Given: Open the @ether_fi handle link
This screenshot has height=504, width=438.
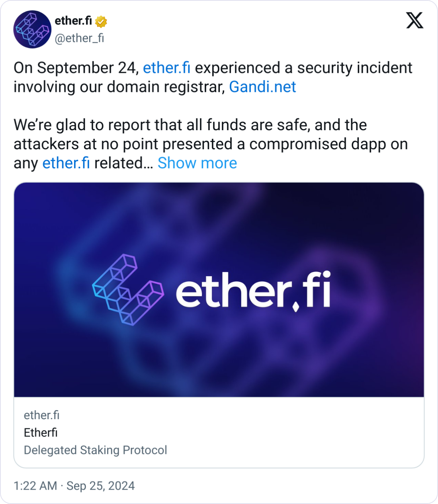Looking at the screenshot, I should (79, 38).
